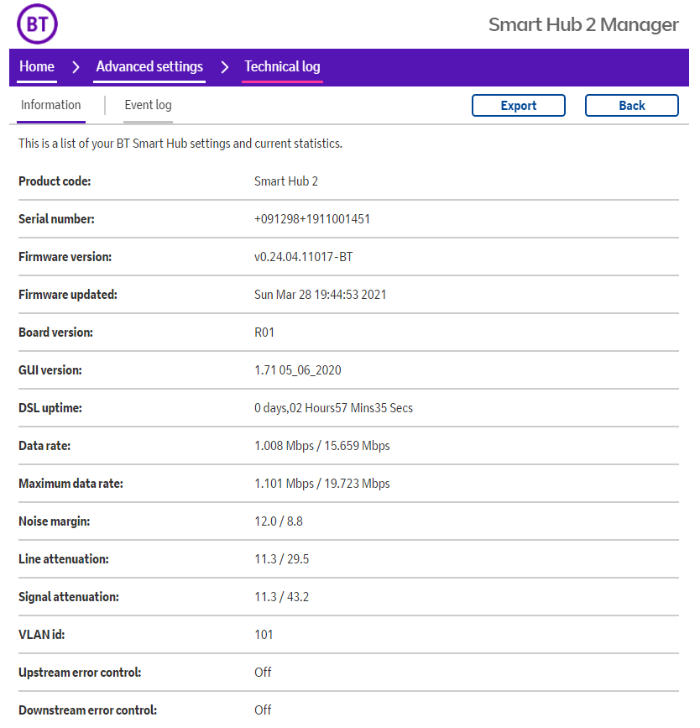Click the DSL uptime value
Image resolution: width=700 pixels, height=728 pixels.
(x=333, y=408)
